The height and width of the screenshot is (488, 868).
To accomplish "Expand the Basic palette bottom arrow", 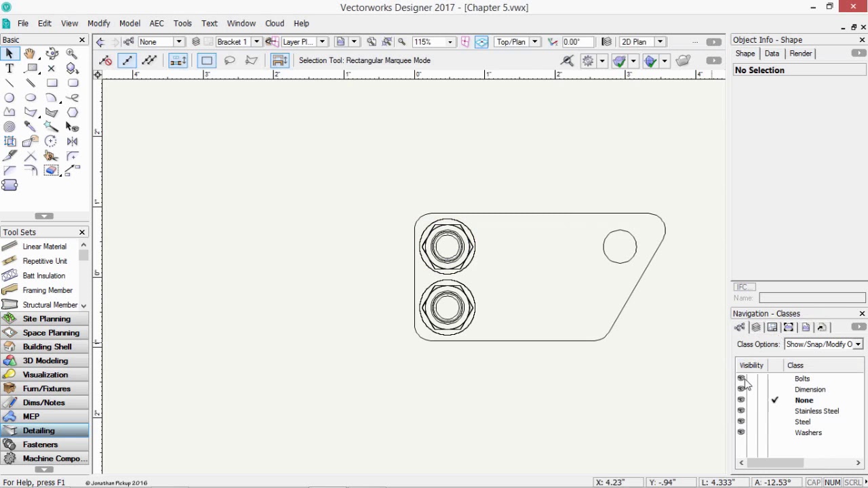I will [x=44, y=216].
